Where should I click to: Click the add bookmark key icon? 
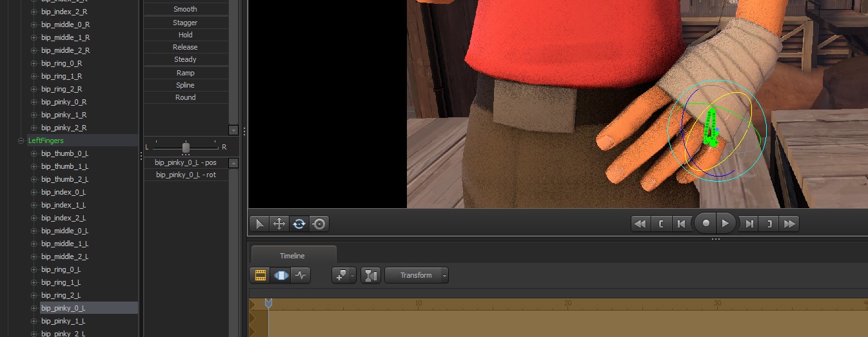click(340, 275)
